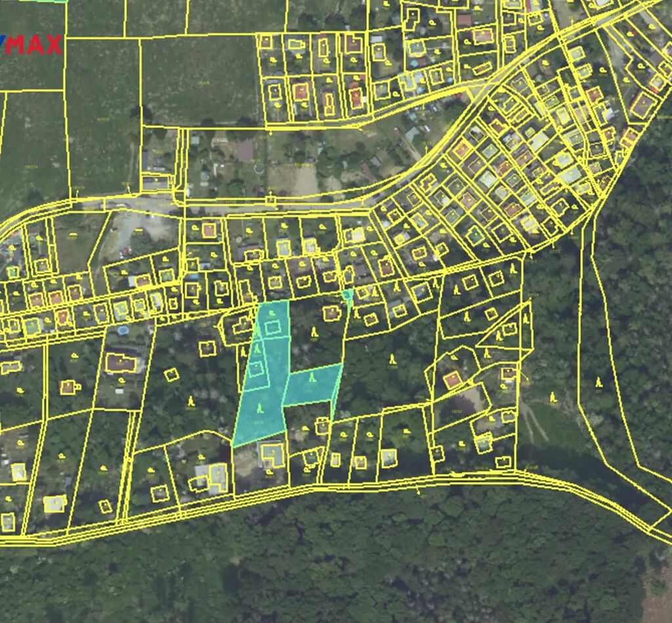Click forest symbol in right-hand highlighted cyan parcel

pyautogui.click(x=312, y=377)
